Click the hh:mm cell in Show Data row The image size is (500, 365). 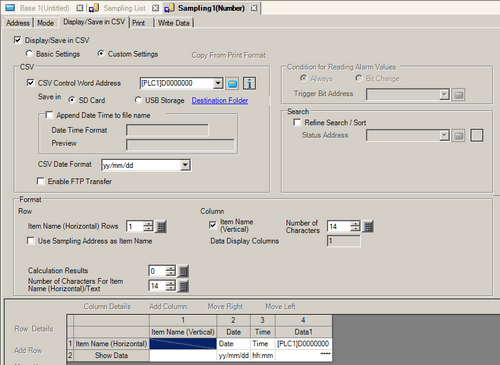[263, 355]
